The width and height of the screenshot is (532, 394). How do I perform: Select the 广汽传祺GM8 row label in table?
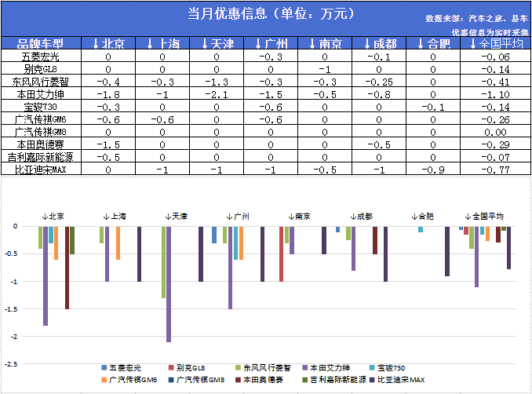(x=41, y=131)
